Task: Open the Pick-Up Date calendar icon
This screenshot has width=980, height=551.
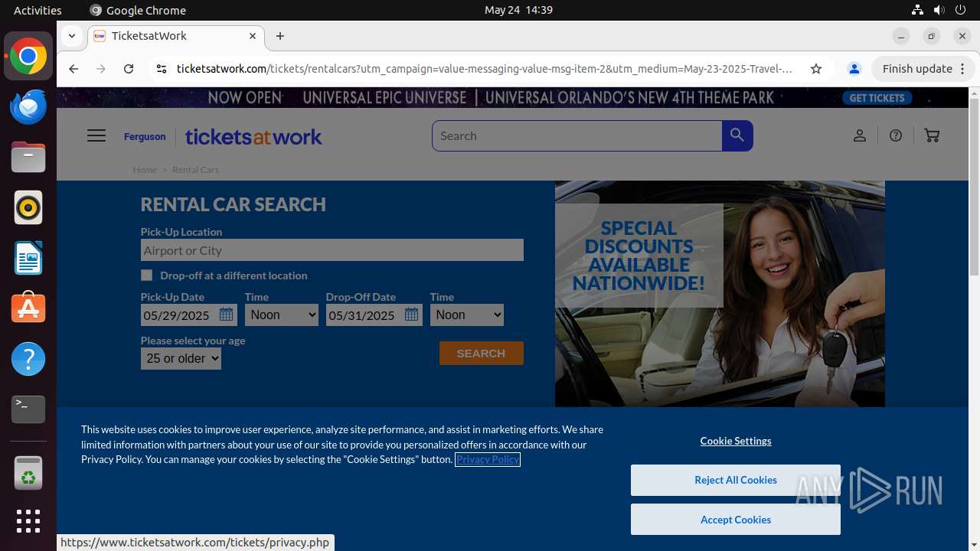Action: tap(226, 315)
